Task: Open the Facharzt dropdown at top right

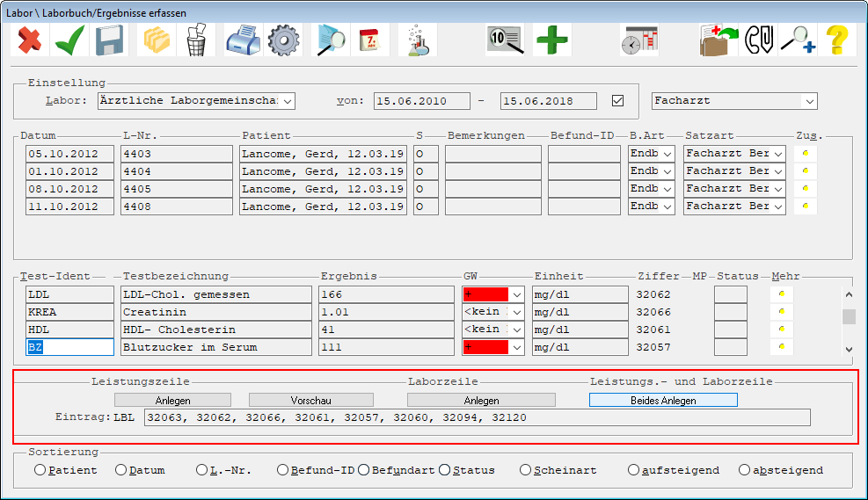Action: (x=809, y=101)
